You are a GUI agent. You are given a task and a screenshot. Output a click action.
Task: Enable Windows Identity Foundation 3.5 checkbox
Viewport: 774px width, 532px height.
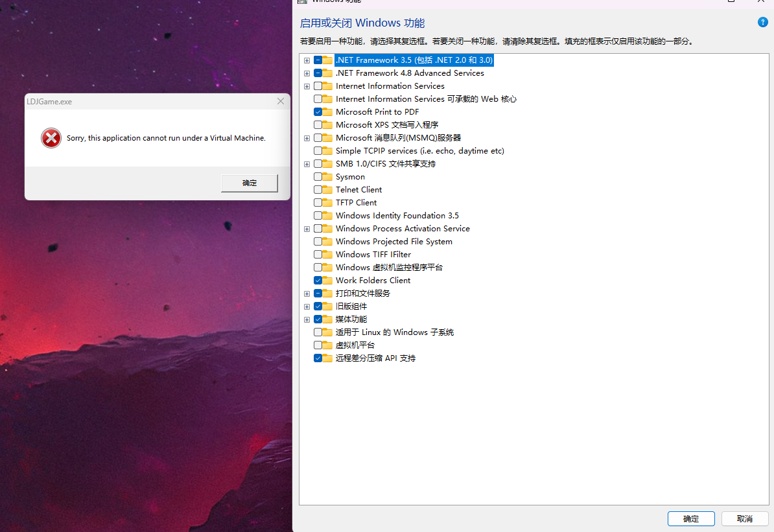tap(318, 216)
